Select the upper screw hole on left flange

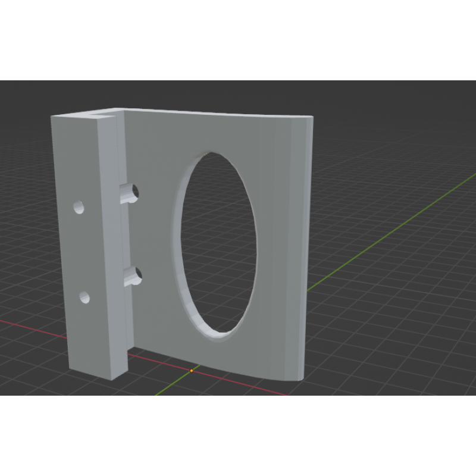79,207
